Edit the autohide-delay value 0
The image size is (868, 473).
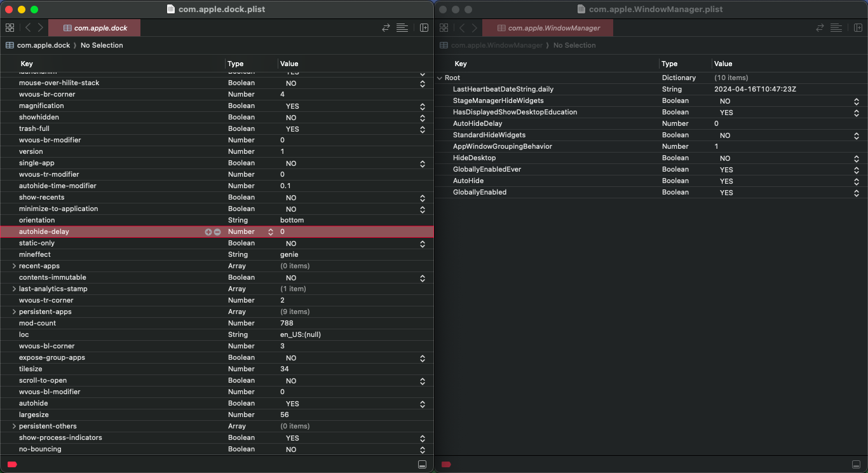[x=282, y=232]
